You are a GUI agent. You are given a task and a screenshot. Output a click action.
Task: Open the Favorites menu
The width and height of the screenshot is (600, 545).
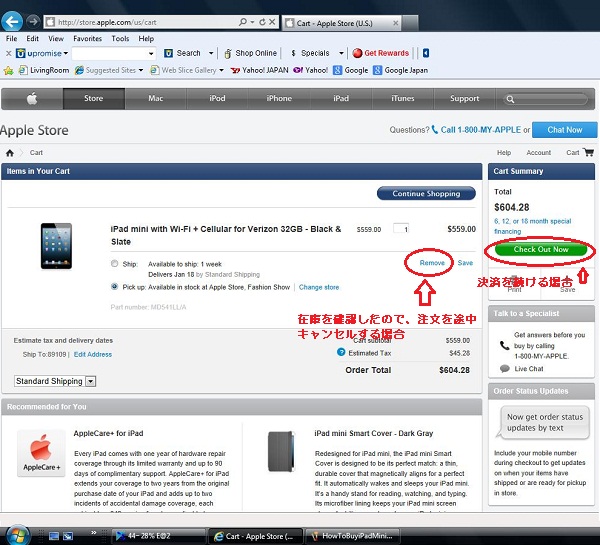pyautogui.click(x=88, y=39)
